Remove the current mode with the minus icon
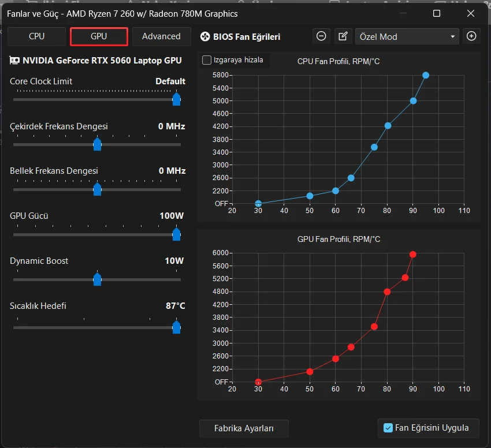This screenshot has width=491, height=448. pos(321,36)
